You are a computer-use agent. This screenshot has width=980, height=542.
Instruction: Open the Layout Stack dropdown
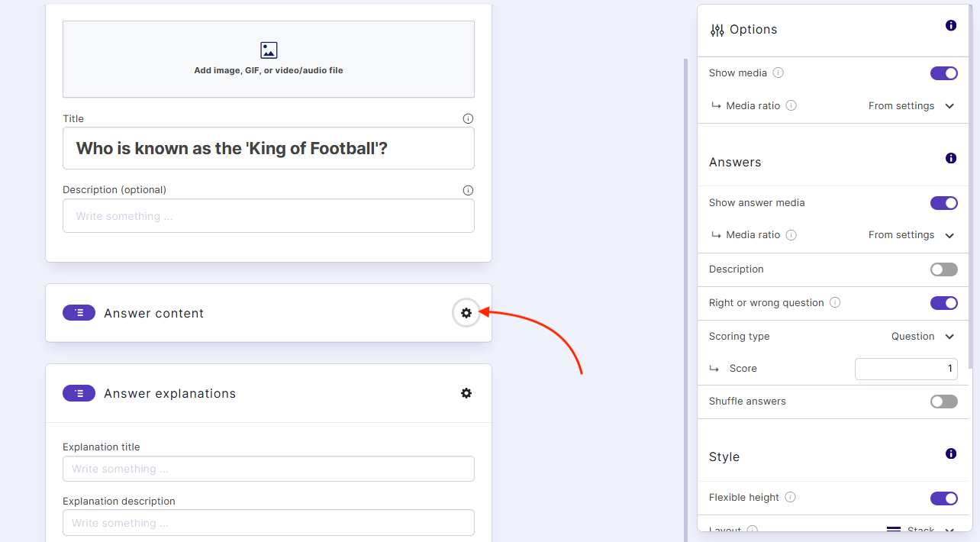tap(920, 529)
